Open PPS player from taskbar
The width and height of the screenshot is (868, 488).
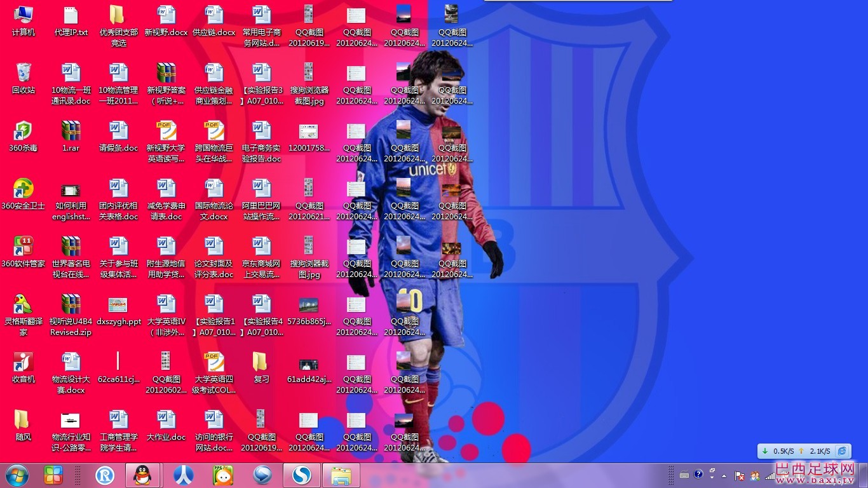pos(223,475)
